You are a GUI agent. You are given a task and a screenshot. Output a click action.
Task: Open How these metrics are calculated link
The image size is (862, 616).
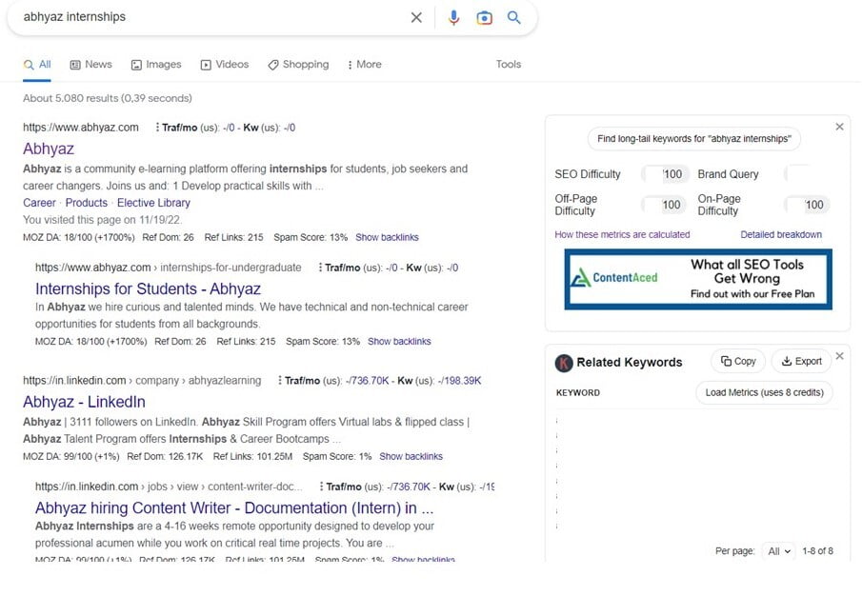622,234
